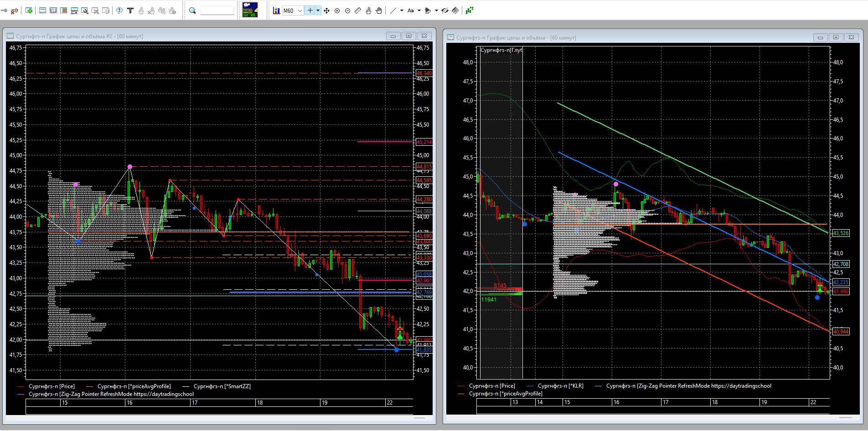Click the *SmartZZ legend entry
Viewport: 868px width, 431px height.
tap(222, 386)
